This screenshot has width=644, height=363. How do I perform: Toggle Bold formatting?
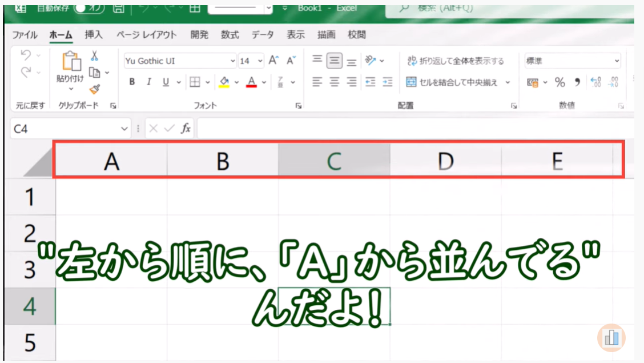(x=132, y=82)
